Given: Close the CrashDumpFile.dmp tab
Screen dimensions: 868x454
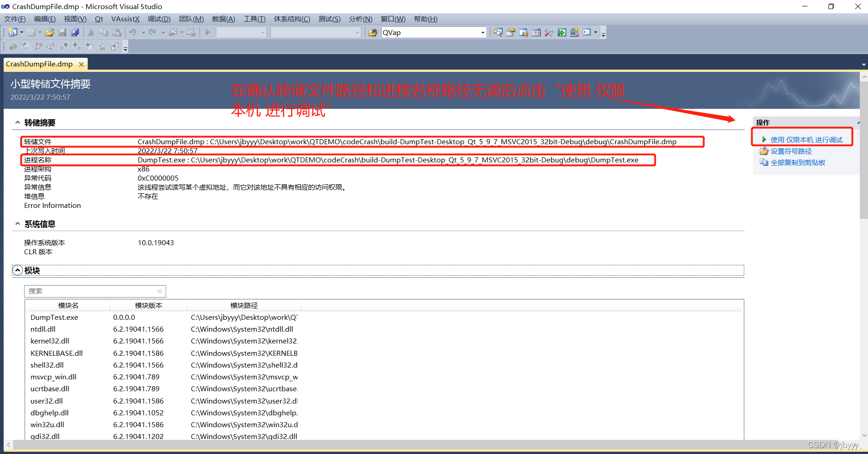Looking at the screenshot, I should [81, 65].
